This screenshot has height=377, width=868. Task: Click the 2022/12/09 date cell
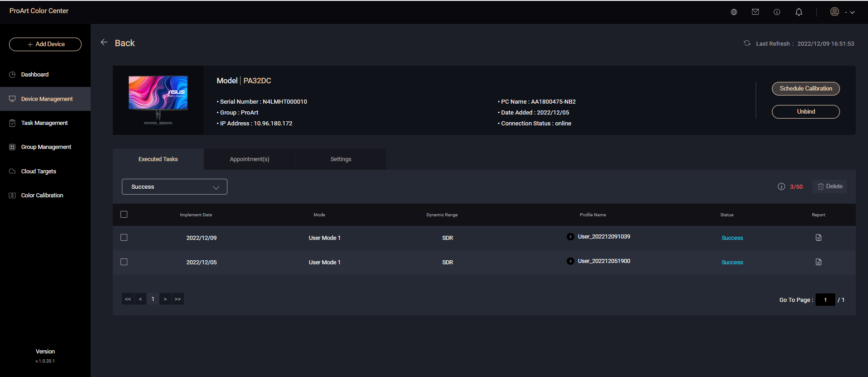[202, 238]
